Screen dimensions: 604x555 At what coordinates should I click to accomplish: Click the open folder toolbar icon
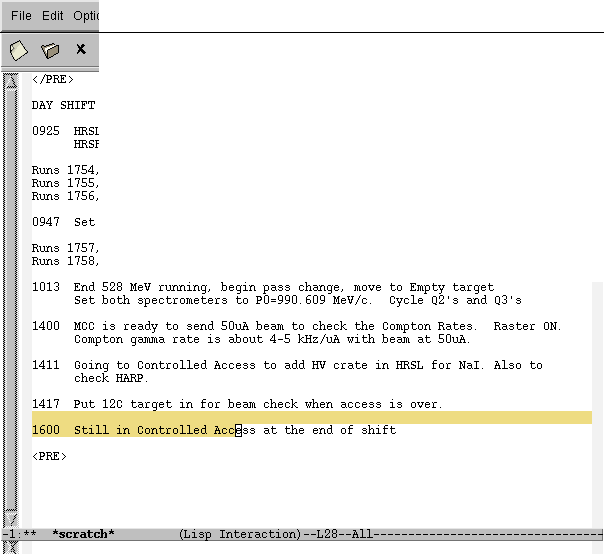[x=50, y=50]
